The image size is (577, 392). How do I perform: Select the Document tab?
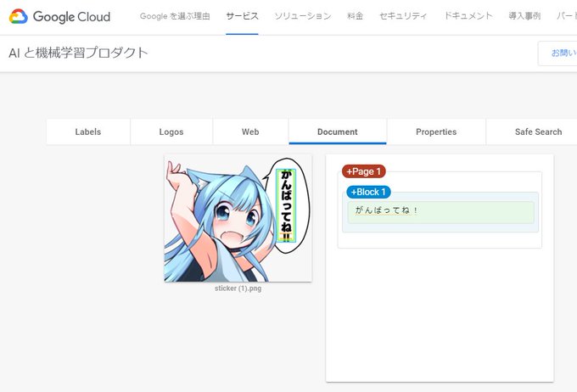tap(338, 132)
